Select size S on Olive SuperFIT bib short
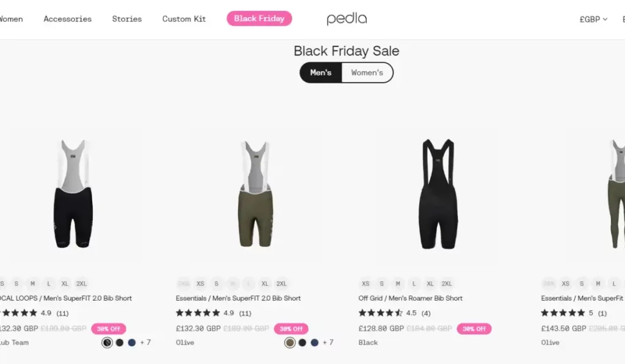625x364 pixels. (x=217, y=284)
